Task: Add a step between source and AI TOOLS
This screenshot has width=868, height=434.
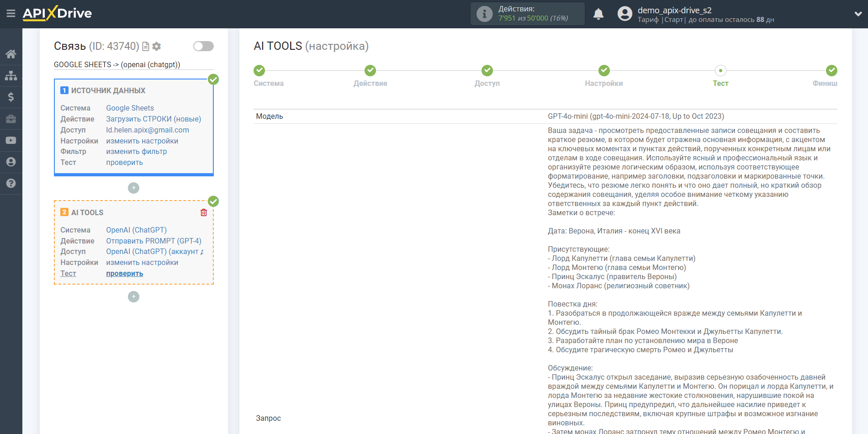Action: coord(133,188)
